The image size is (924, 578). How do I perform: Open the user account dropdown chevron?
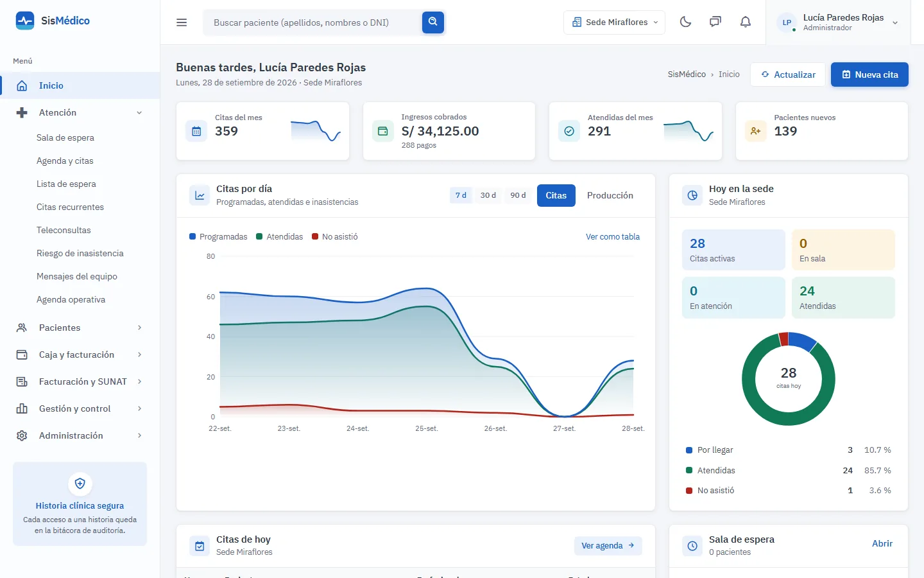pos(895,22)
